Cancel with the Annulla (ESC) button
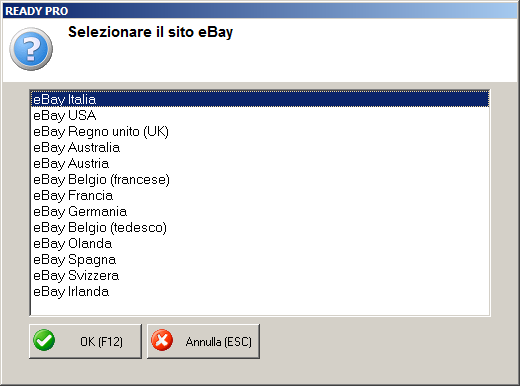This screenshot has height=386, width=520. [x=203, y=341]
